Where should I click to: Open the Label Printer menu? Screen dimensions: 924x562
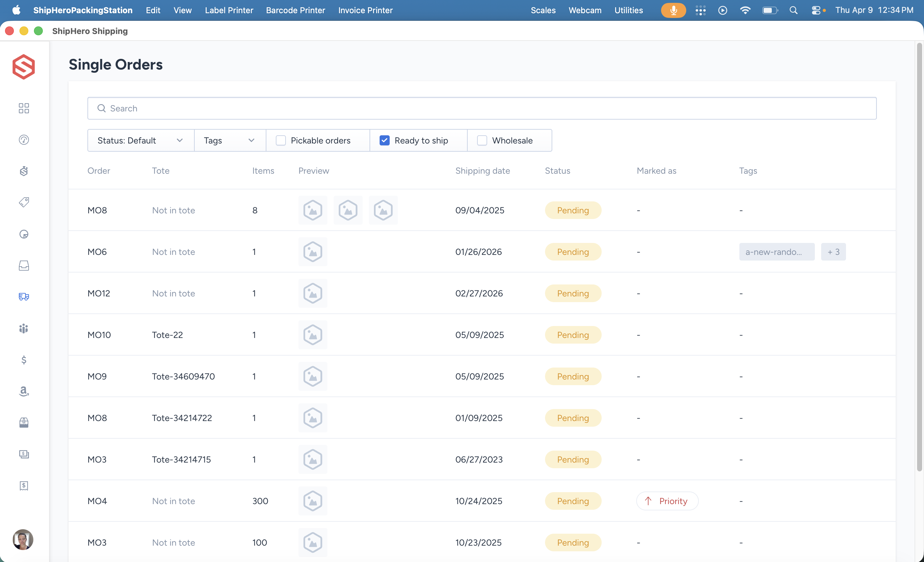229,10
